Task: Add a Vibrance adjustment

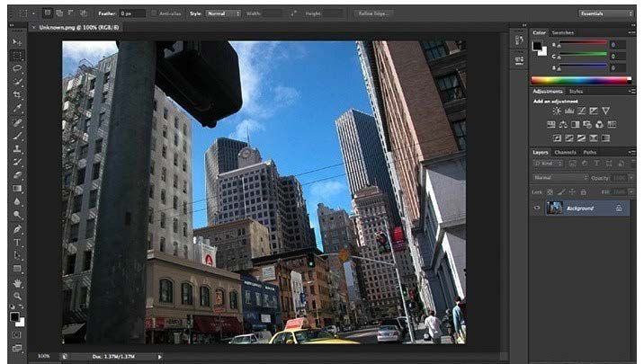Action: pyautogui.click(x=606, y=111)
